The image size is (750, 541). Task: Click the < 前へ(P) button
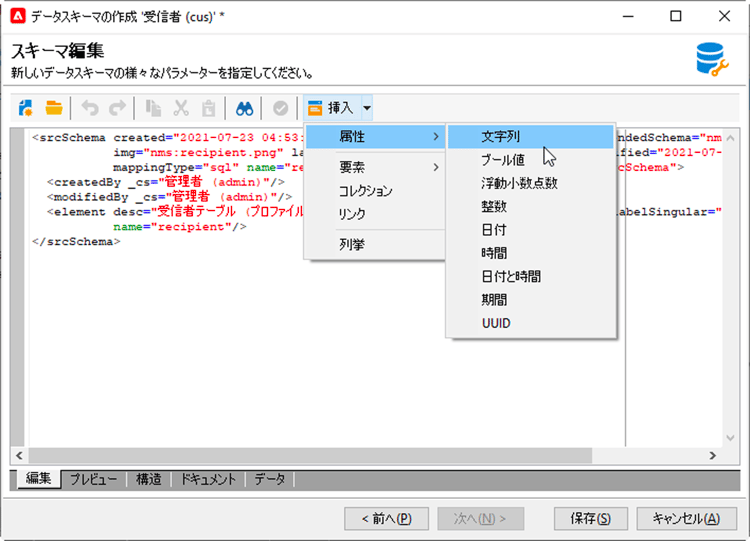pyautogui.click(x=386, y=519)
